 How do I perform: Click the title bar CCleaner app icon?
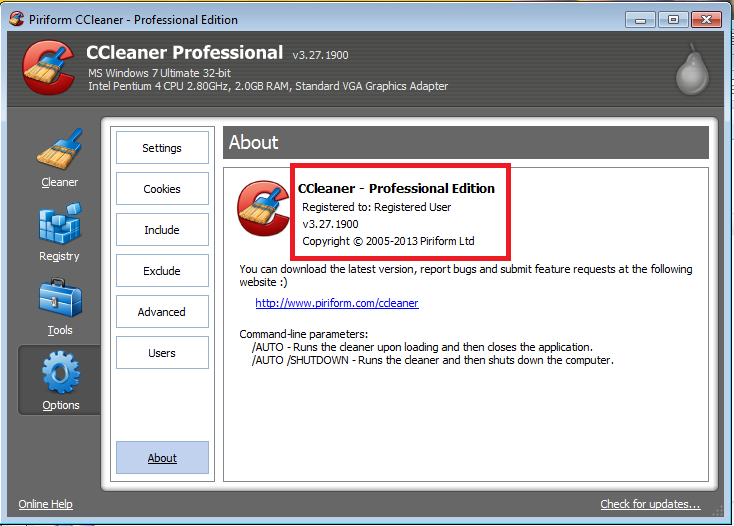16,19
